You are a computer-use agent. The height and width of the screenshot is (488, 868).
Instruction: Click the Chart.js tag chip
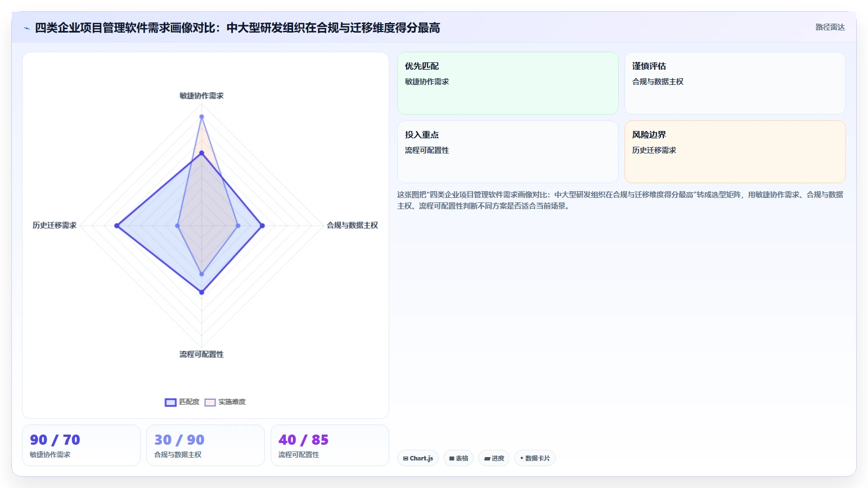[418, 458]
